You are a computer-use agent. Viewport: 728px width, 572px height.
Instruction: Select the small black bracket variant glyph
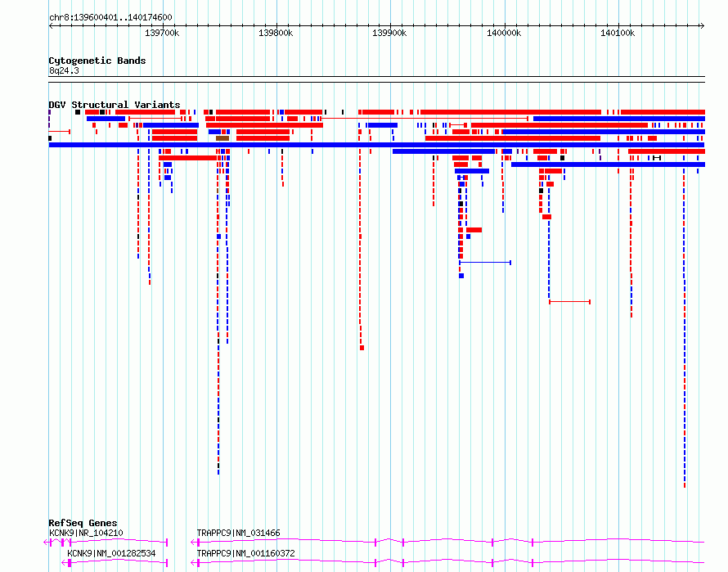point(657,159)
